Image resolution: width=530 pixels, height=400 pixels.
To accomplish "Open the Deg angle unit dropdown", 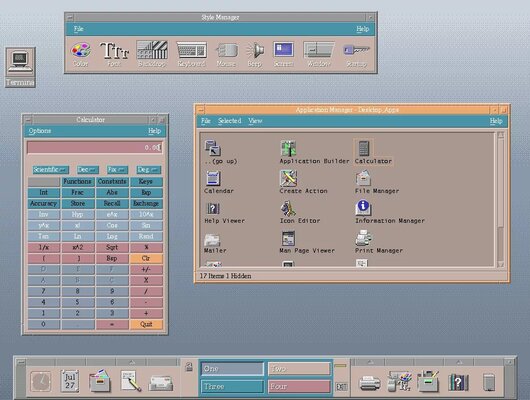I will (x=149, y=169).
